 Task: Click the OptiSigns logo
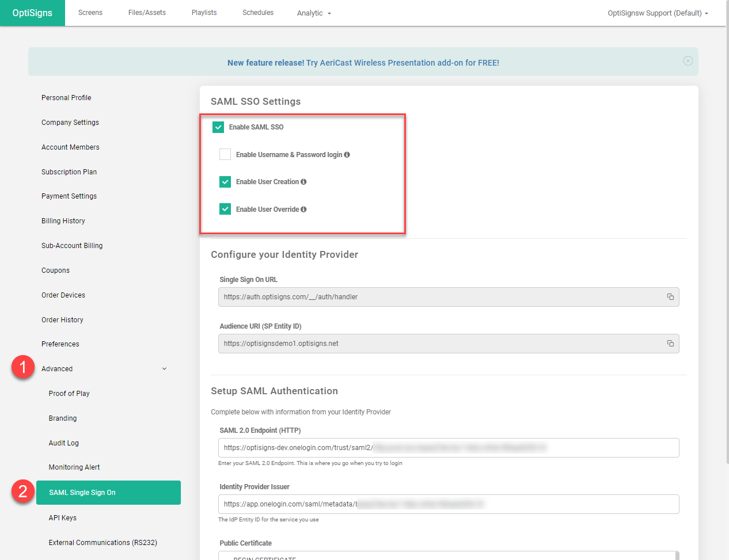click(32, 13)
